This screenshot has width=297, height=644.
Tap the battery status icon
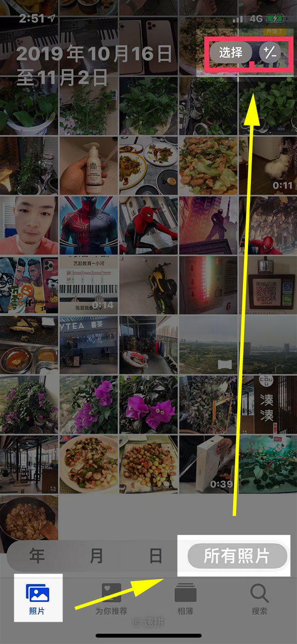coord(275,19)
